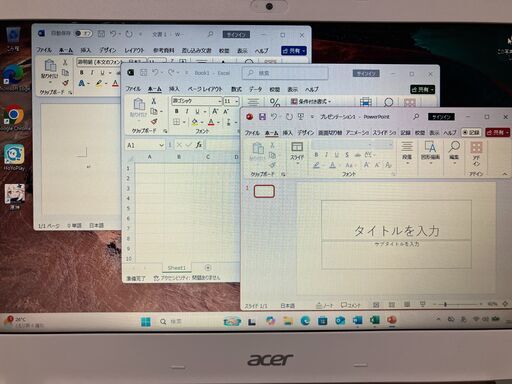Open the Excel font name dropdown
The image size is (512, 384).
[x=220, y=101]
